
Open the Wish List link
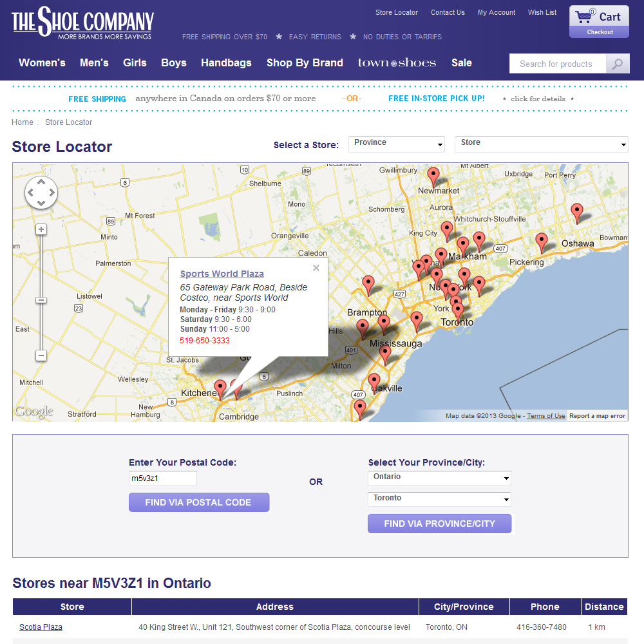[x=542, y=12]
